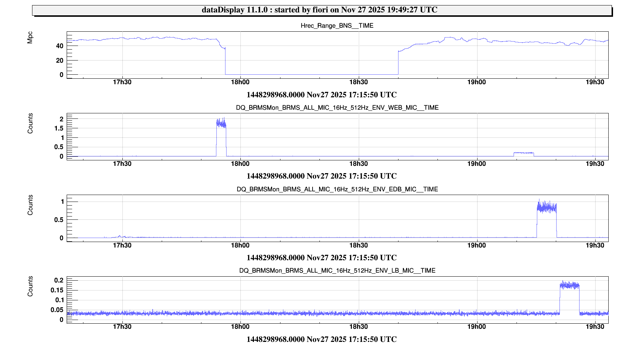Click the elevated burst in the LB_MIC plot

[569, 286]
